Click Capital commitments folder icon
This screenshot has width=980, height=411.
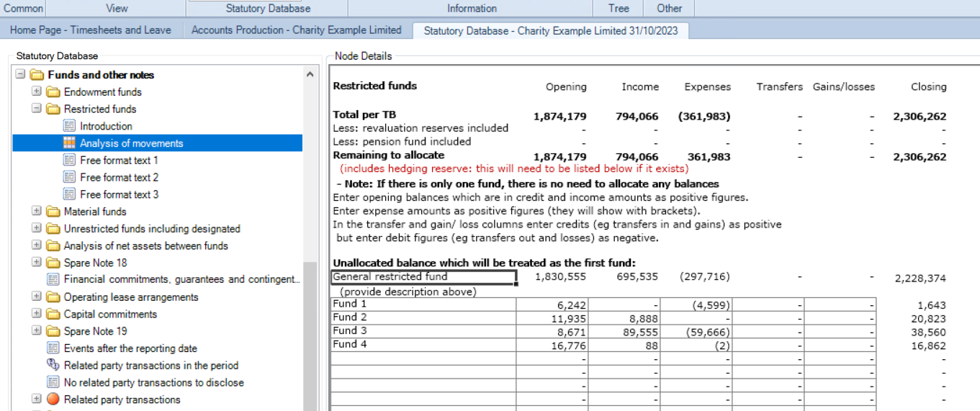point(53,314)
